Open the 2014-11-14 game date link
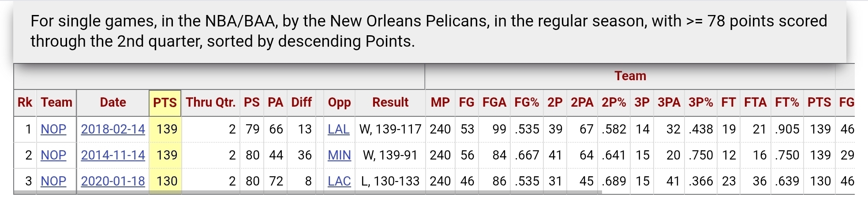Viewport: 868px width, 208px height. 113,155
